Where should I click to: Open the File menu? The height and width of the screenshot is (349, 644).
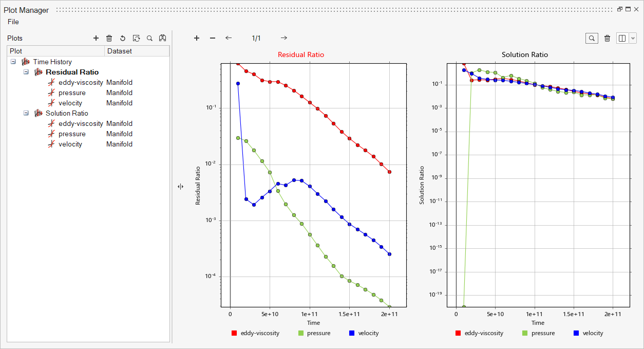tap(13, 22)
